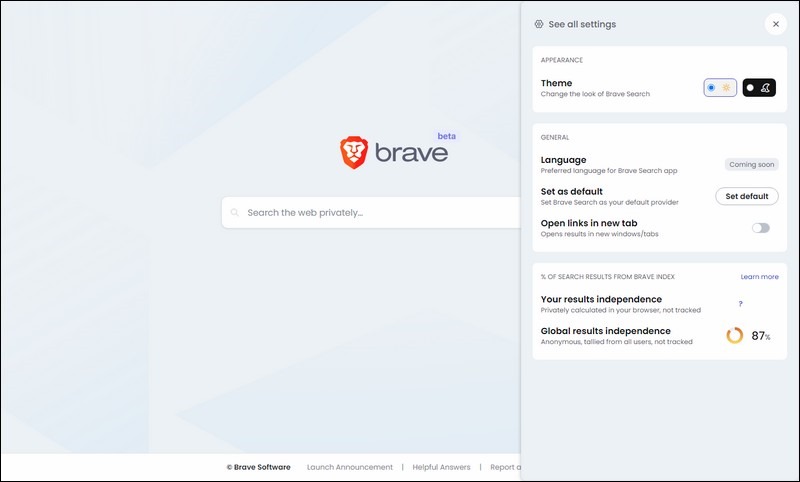
Task: Click the Theme setting label
Action: (x=556, y=83)
